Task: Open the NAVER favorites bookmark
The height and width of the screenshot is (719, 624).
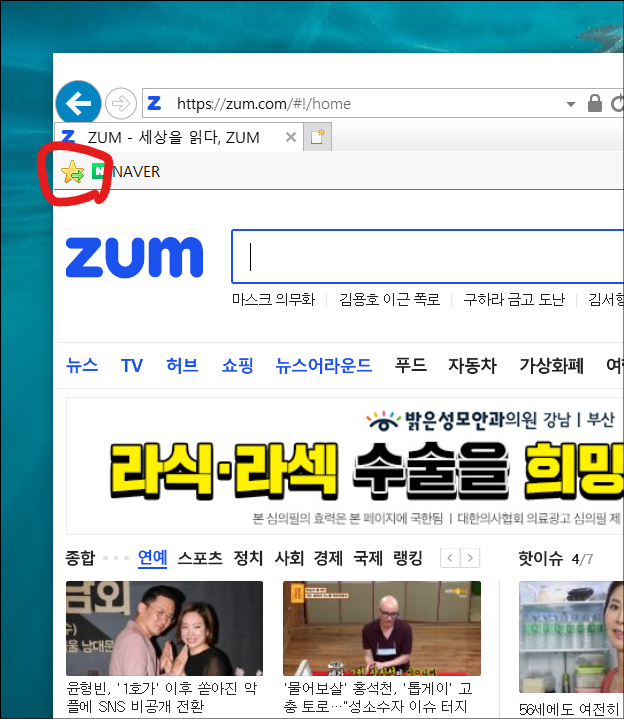Action: point(126,172)
